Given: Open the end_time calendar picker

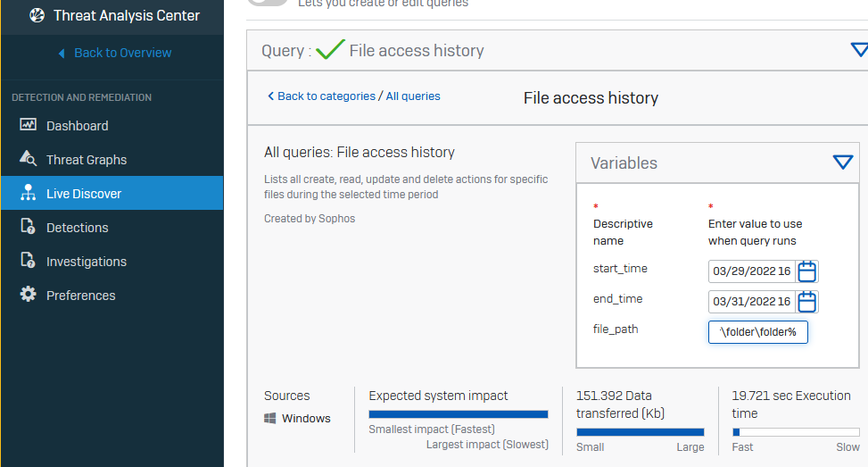Looking at the screenshot, I should click(x=806, y=302).
